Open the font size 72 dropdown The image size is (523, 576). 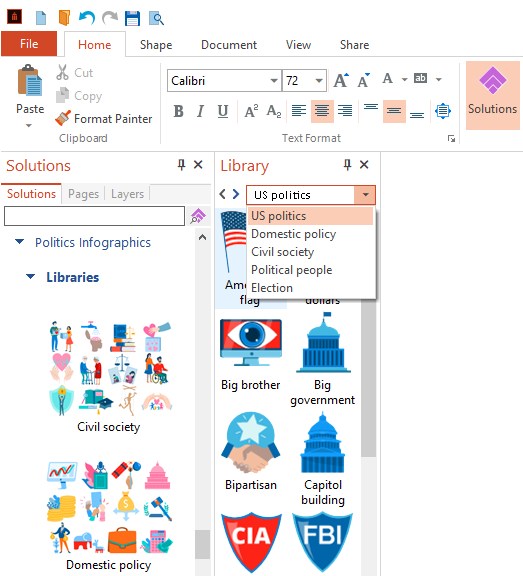[319, 80]
